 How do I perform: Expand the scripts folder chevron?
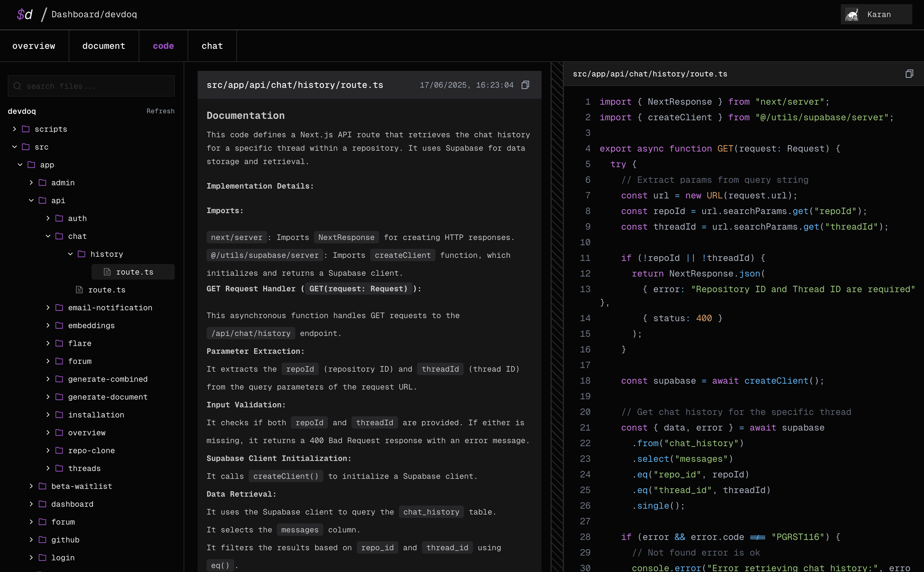14,129
